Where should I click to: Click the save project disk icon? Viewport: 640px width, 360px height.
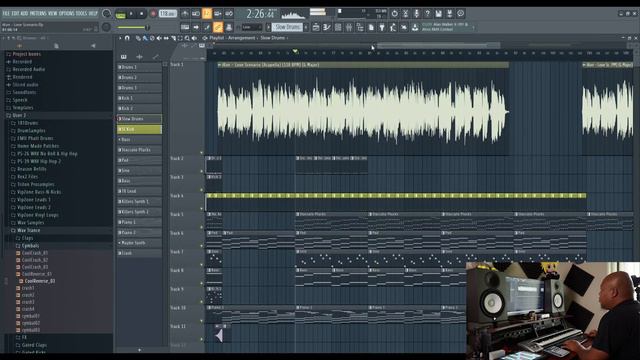tap(438, 13)
